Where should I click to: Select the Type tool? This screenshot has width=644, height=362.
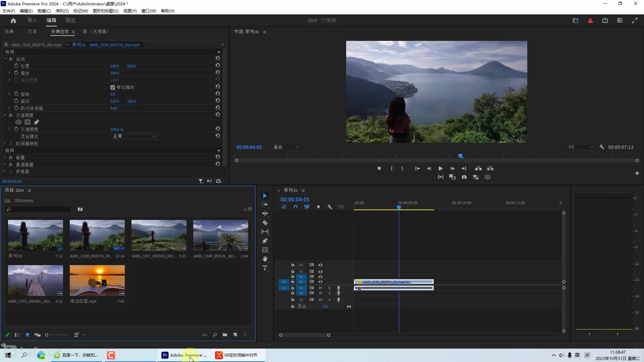pyautogui.click(x=265, y=268)
